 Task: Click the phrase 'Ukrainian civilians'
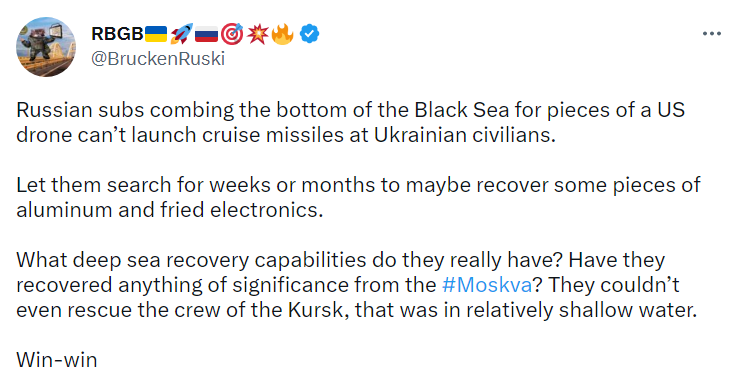click(x=465, y=135)
